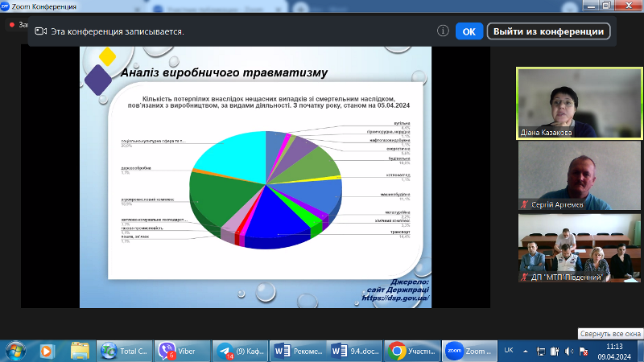Switch to the Chrome taskbar window
Image resolution: width=644 pixels, height=362 pixels.
click(x=411, y=350)
